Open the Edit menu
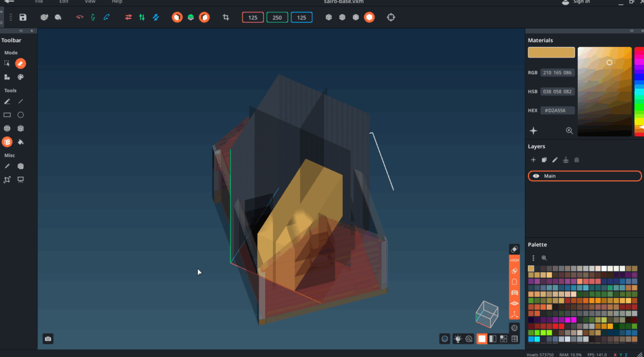 point(64,2)
